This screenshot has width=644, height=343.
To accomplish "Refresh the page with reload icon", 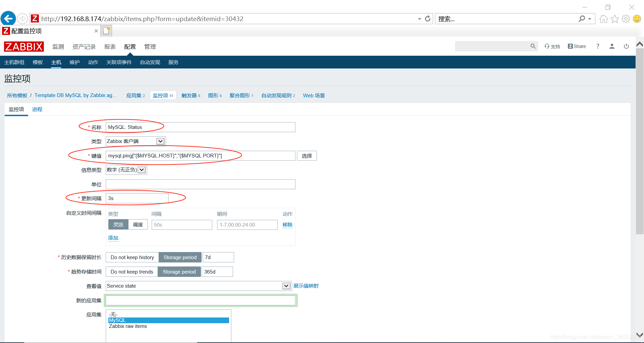I will tap(428, 19).
